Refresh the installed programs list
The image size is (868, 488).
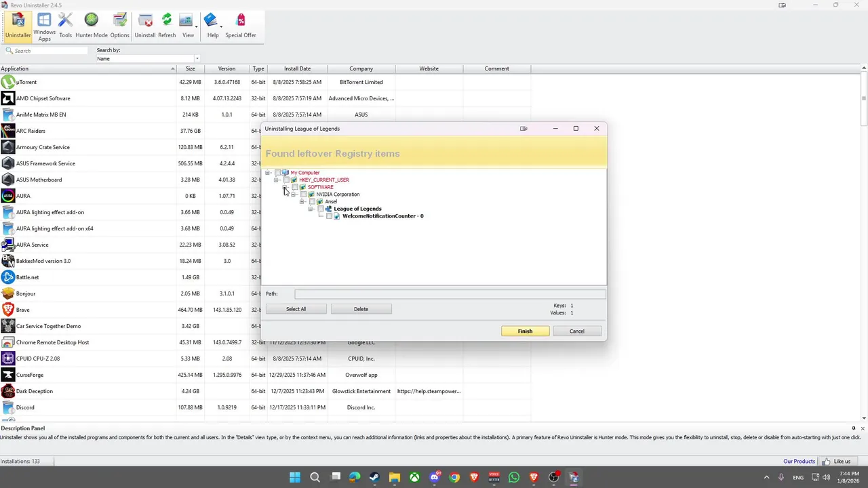[x=167, y=25]
